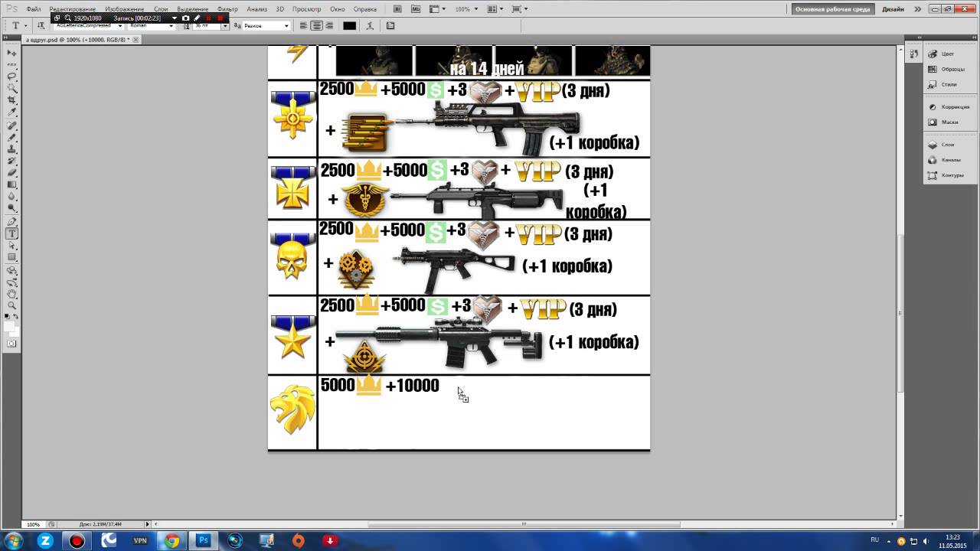Set the foreground color swatch
The image size is (980, 551).
click(x=9, y=326)
